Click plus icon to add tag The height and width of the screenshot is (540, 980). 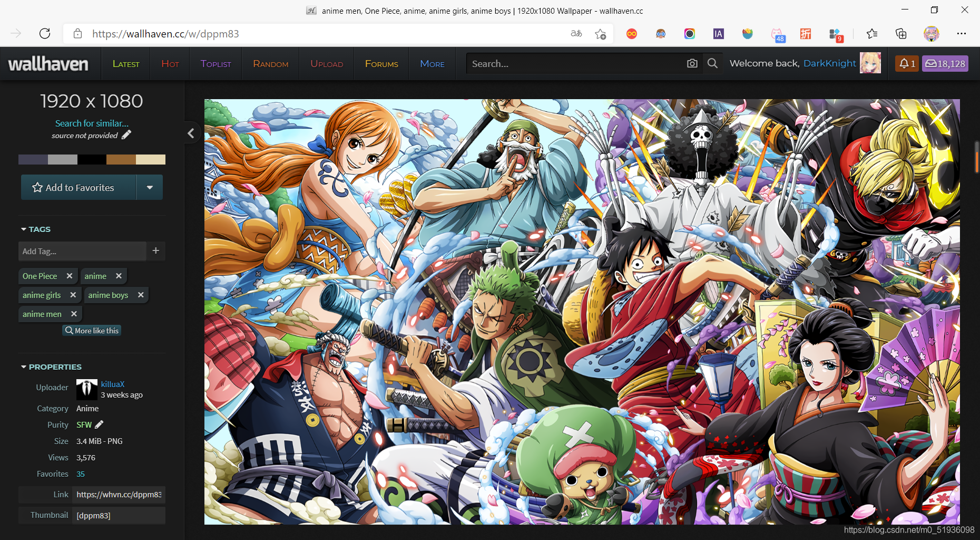pos(156,251)
